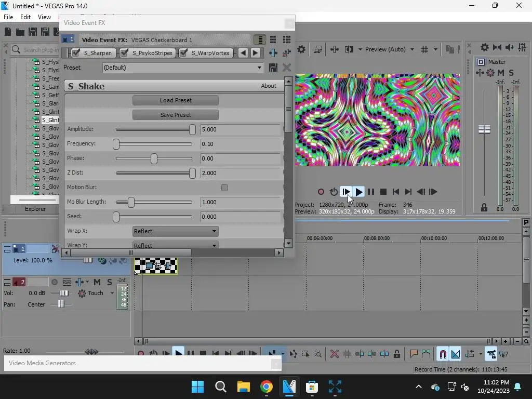Screen dimensions: 532x399
Task: Click the Save Preset button
Action: [x=176, y=115]
